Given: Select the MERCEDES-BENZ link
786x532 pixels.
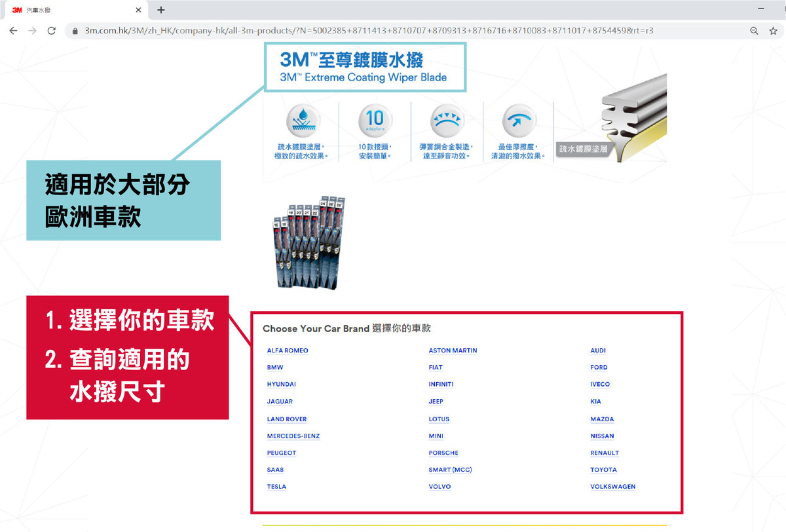Looking at the screenshot, I should (293, 436).
